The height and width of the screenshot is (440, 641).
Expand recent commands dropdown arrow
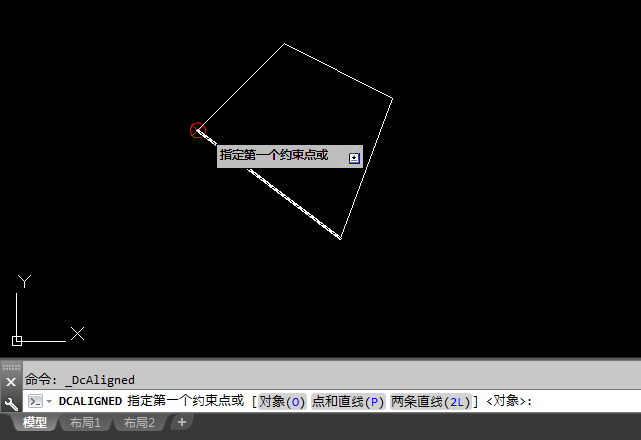click(x=49, y=402)
